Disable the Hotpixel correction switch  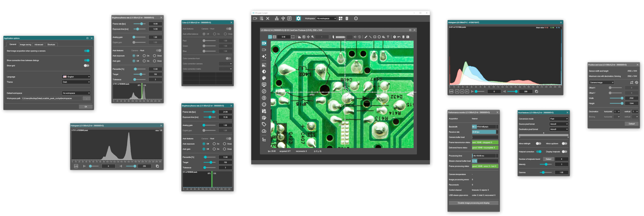(x=539, y=152)
